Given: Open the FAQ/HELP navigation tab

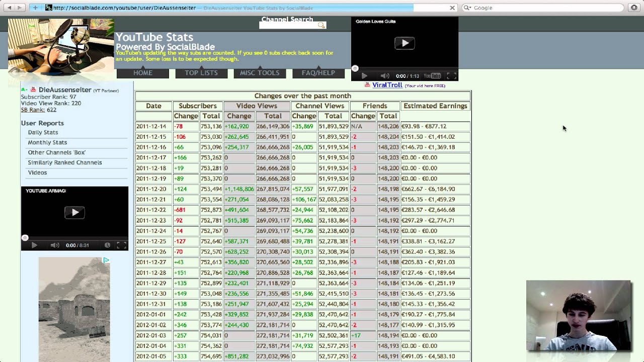Looking at the screenshot, I should pos(318,73).
